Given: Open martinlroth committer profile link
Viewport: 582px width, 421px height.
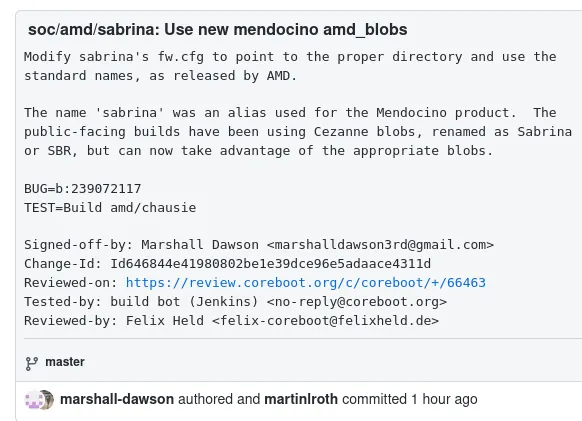Looking at the screenshot, I should point(301,399).
